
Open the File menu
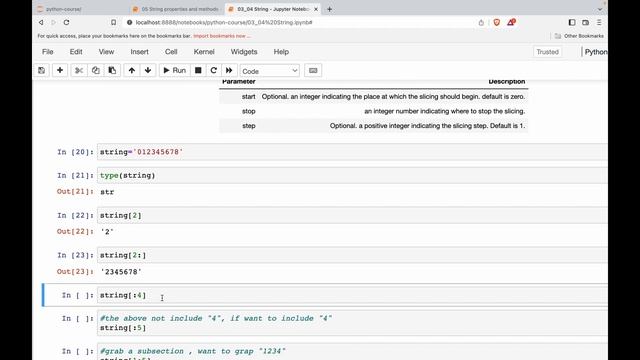coord(48,52)
